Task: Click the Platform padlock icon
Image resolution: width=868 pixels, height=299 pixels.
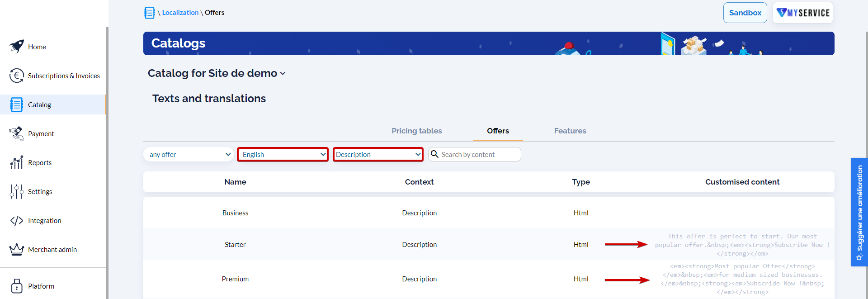Action: (x=17, y=286)
